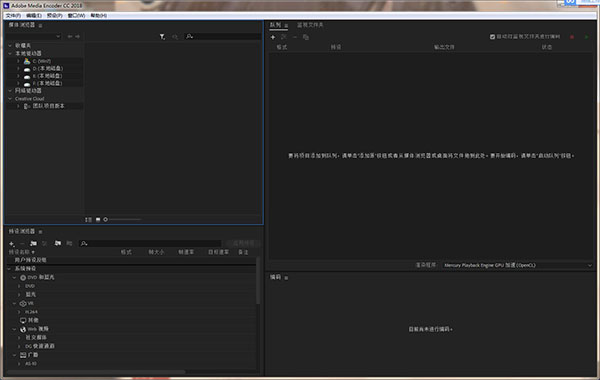Viewport: 600px width, 380px height.
Task: Collapse the DVD 和蓝光 preset group
Action: click(15, 277)
